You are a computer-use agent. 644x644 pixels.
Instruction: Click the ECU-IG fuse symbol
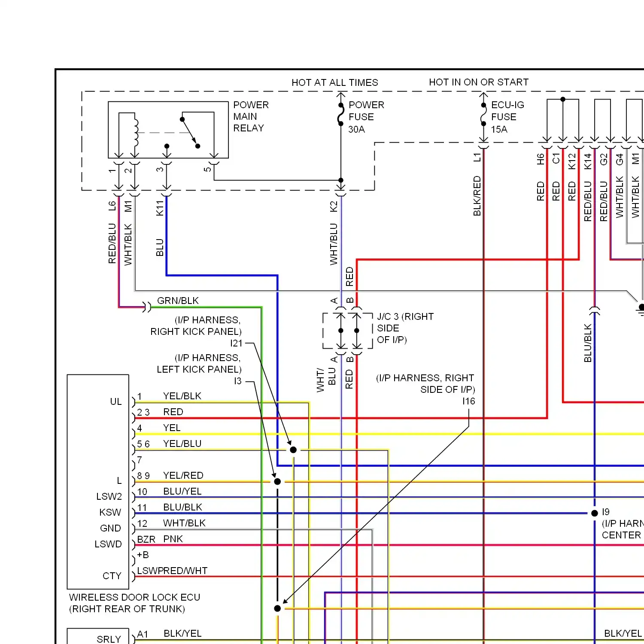(x=483, y=115)
